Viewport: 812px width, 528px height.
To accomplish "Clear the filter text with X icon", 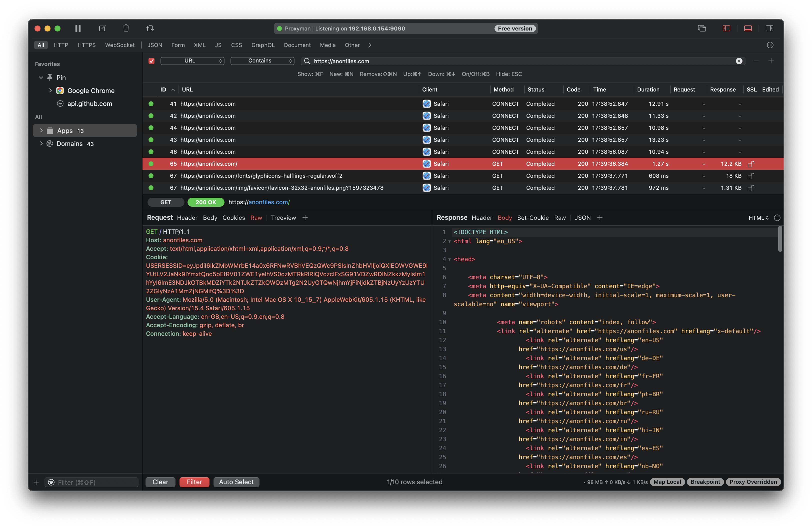I will point(739,61).
